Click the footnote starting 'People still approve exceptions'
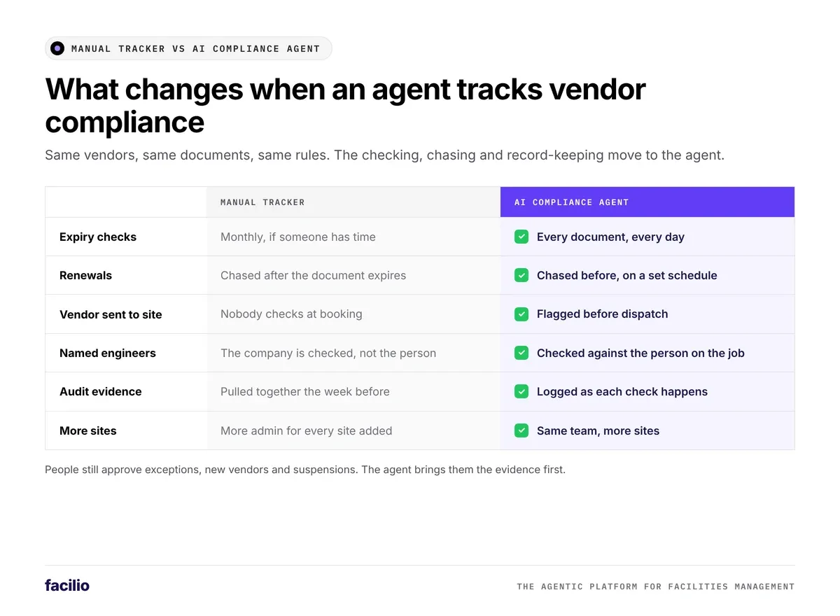This screenshot has width=840, height=616. (x=305, y=470)
